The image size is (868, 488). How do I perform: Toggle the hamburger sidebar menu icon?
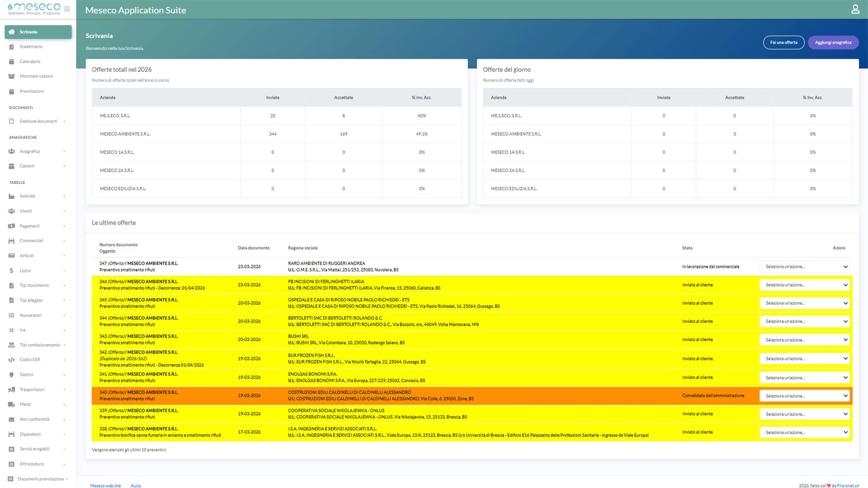[x=67, y=9]
